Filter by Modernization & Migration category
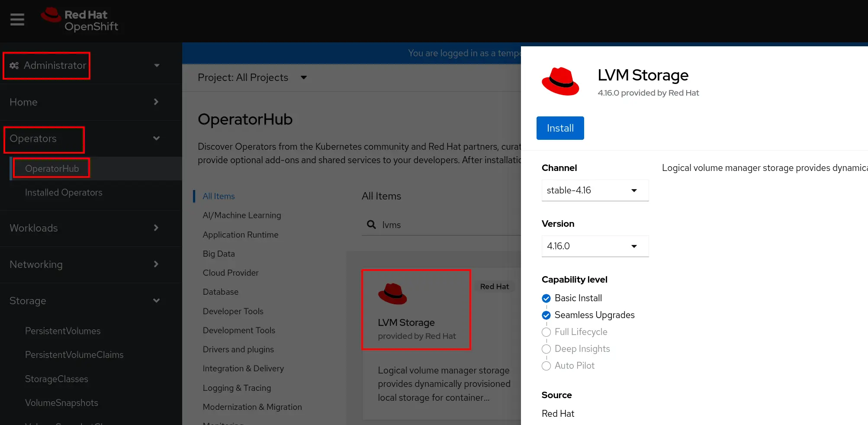This screenshot has height=425, width=868. coord(252,407)
